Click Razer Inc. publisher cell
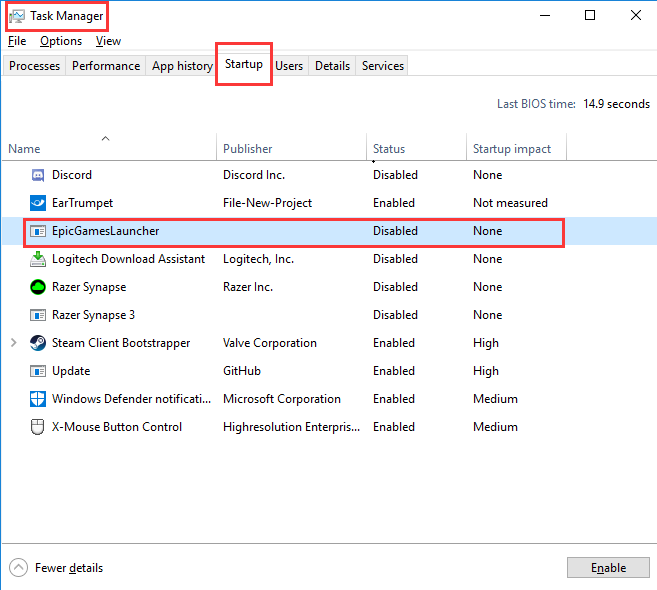Viewport: 657px width, 590px height. [x=248, y=287]
